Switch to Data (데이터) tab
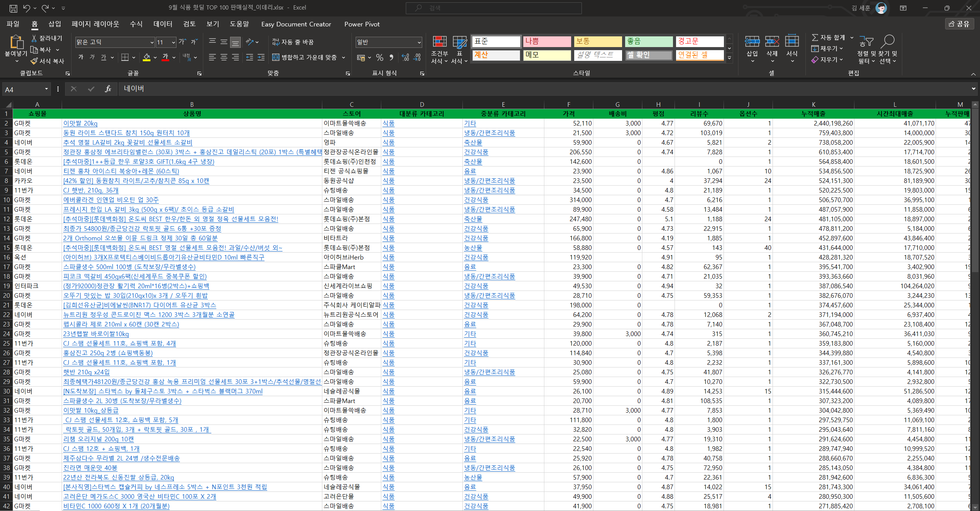Image resolution: width=980 pixels, height=511 pixels. pos(163,24)
